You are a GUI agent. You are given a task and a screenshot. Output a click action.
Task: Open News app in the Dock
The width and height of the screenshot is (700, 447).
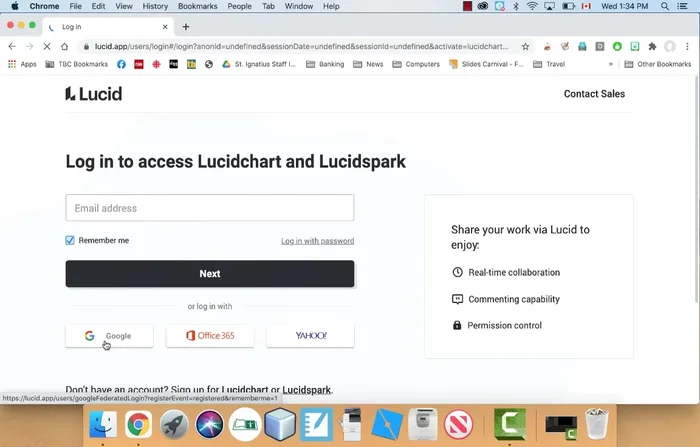click(x=458, y=424)
